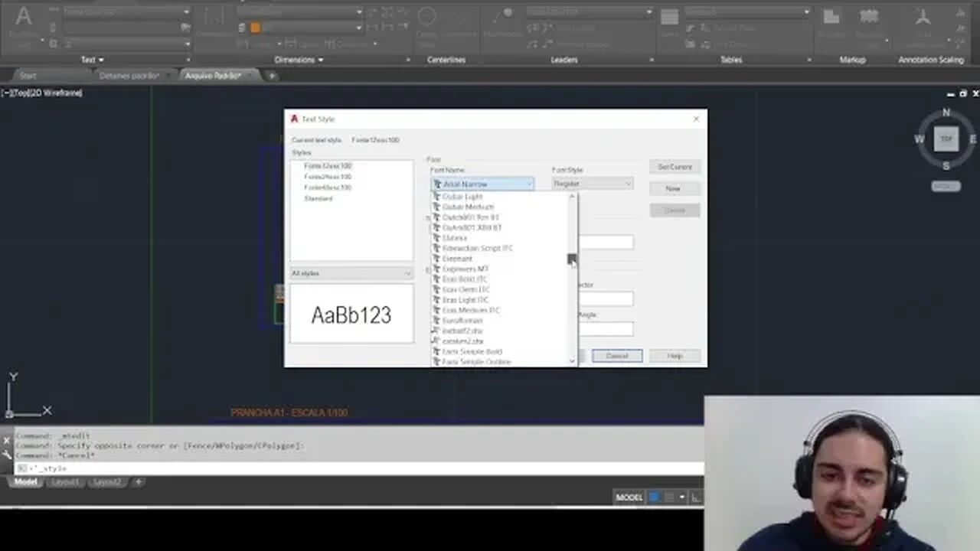
Task: Click the Annotation Scaling panel title
Action: 931,60
